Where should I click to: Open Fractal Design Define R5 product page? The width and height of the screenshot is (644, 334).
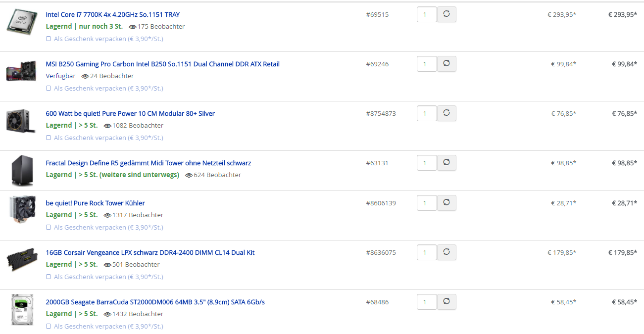pos(148,163)
